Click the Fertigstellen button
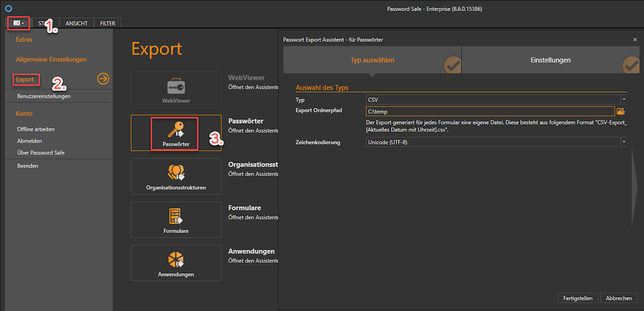 point(578,298)
